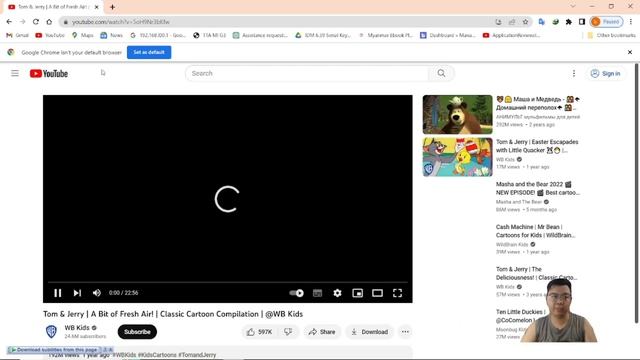This screenshot has width=640, height=360.
Task: Reload the page
Action: coord(36,22)
